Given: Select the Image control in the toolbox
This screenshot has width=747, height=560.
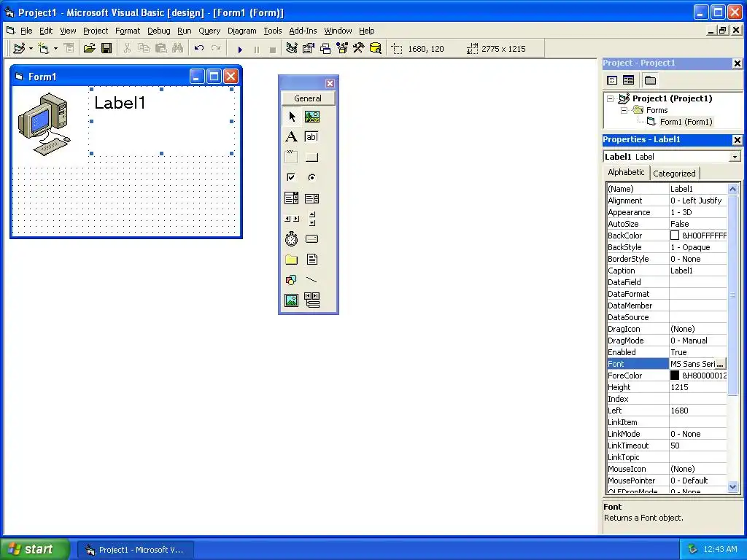Looking at the screenshot, I should (291, 300).
